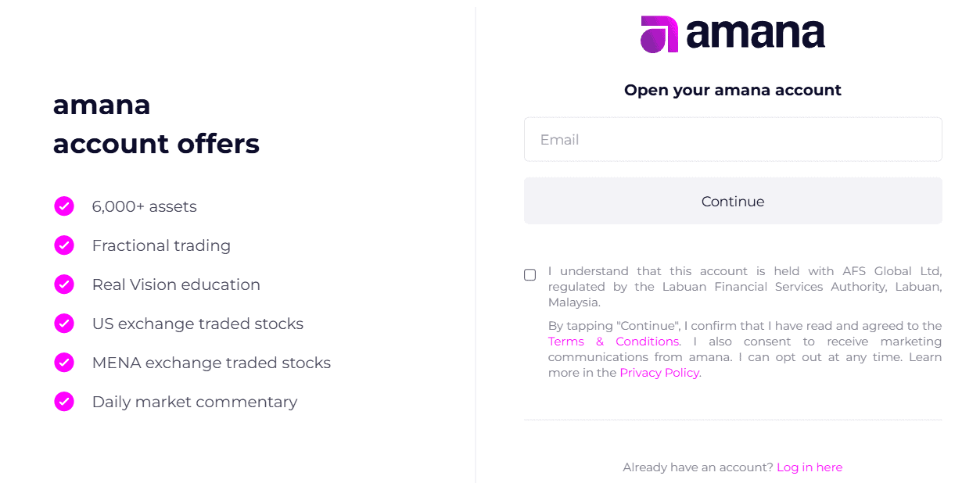Click inside the Email input field
The height and width of the screenshot is (483, 980).
[x=732, y=139]
